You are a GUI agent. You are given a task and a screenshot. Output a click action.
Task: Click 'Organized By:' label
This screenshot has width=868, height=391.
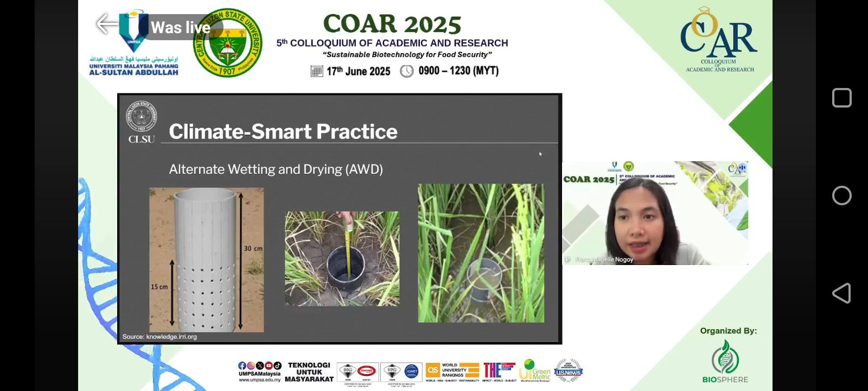tap(728, 331)
